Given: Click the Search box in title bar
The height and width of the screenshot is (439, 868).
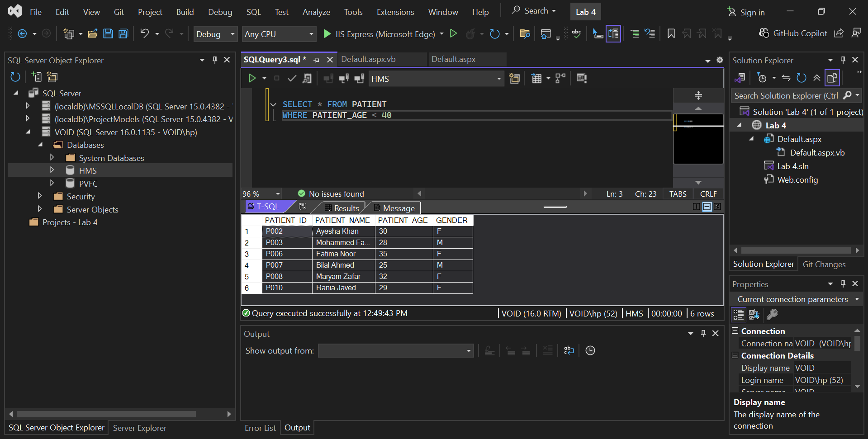Looking at the screenshot, I should [x=534, y=11].
